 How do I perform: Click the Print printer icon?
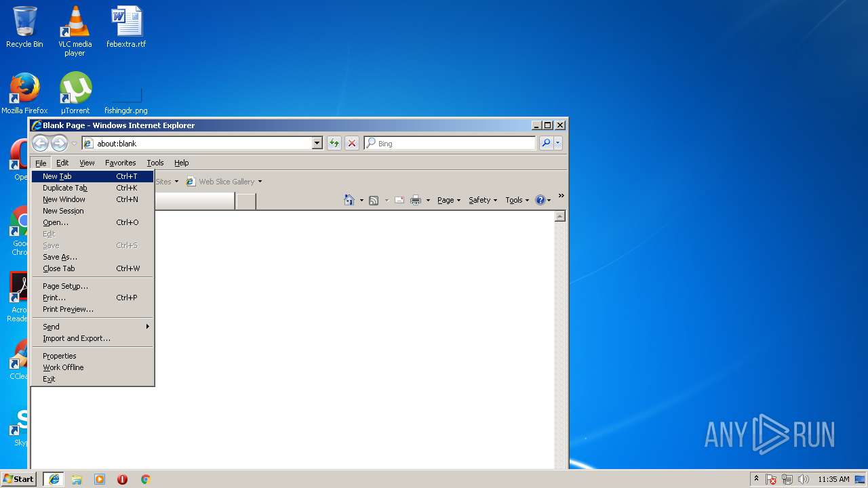[x=416, y=200]
